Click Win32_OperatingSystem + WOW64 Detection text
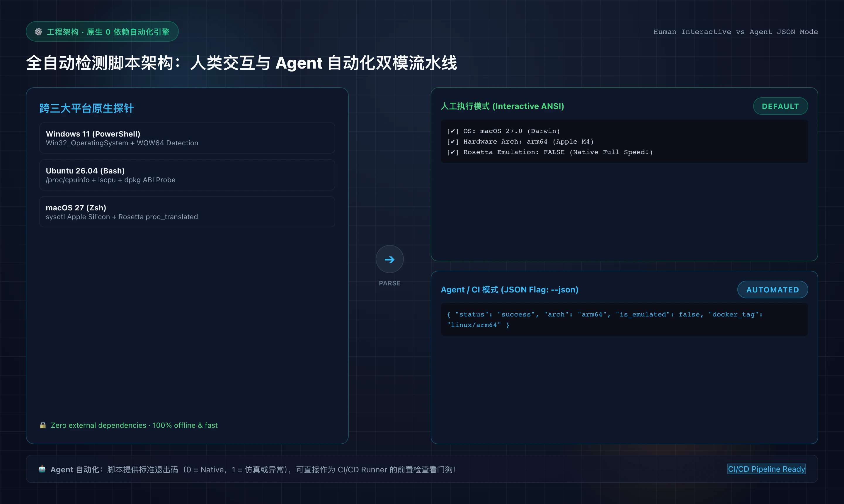The image size is (844, 504). coord(122,143)
